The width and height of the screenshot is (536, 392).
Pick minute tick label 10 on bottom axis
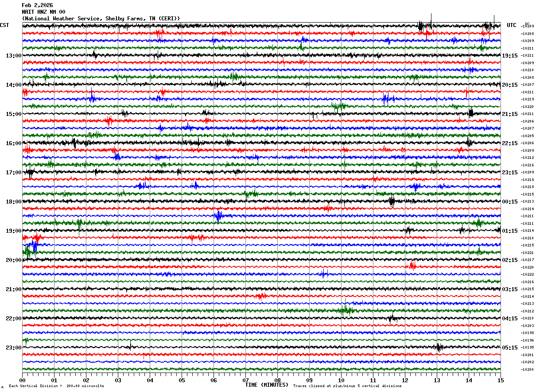pyautogui.click(x=341, y=380)
